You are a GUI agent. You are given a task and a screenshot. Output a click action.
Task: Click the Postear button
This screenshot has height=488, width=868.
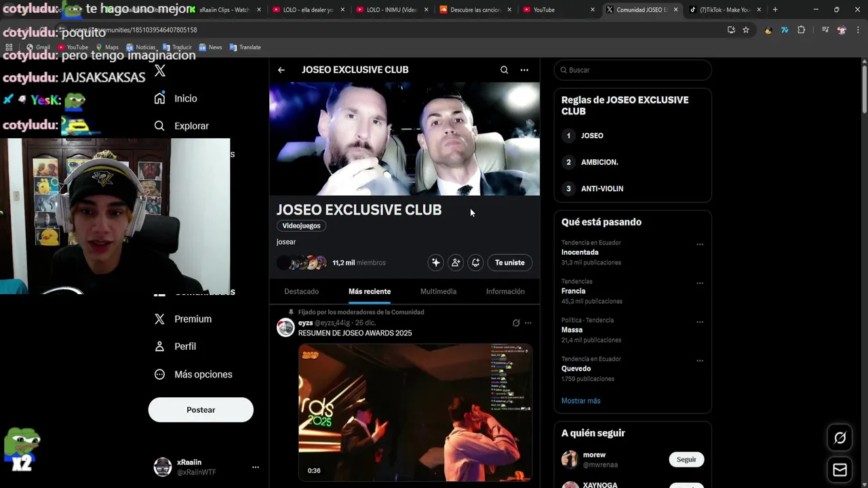click(201, 409)
